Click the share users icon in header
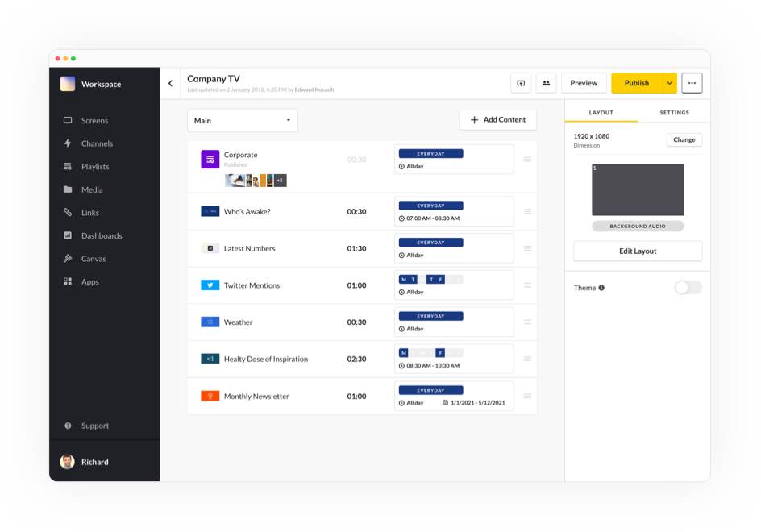Viewport: 761px width, 532px height. [546, 83]
